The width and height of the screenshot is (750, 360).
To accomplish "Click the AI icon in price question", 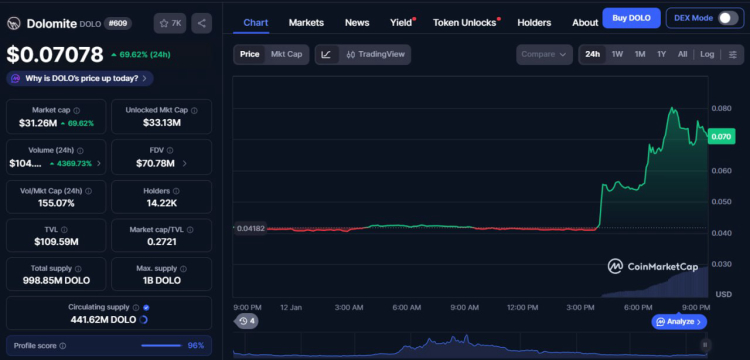I will [15, 78].
